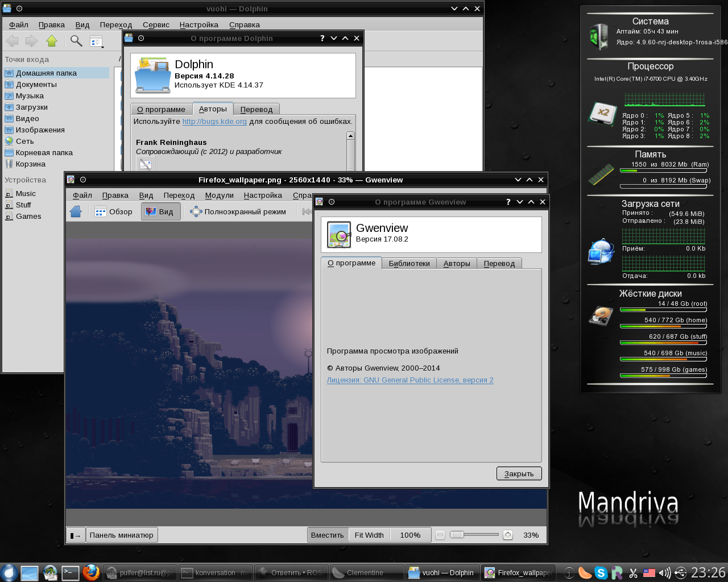This screenshot has width=728, height=582.
Task: Click the show desktop icon in taskbar
Action: click(x=30, y=572)
